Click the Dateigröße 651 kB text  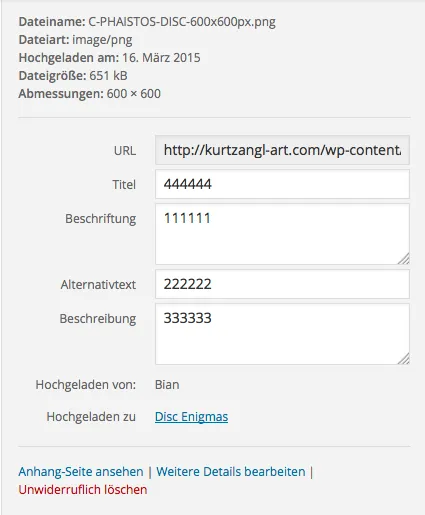73,76
